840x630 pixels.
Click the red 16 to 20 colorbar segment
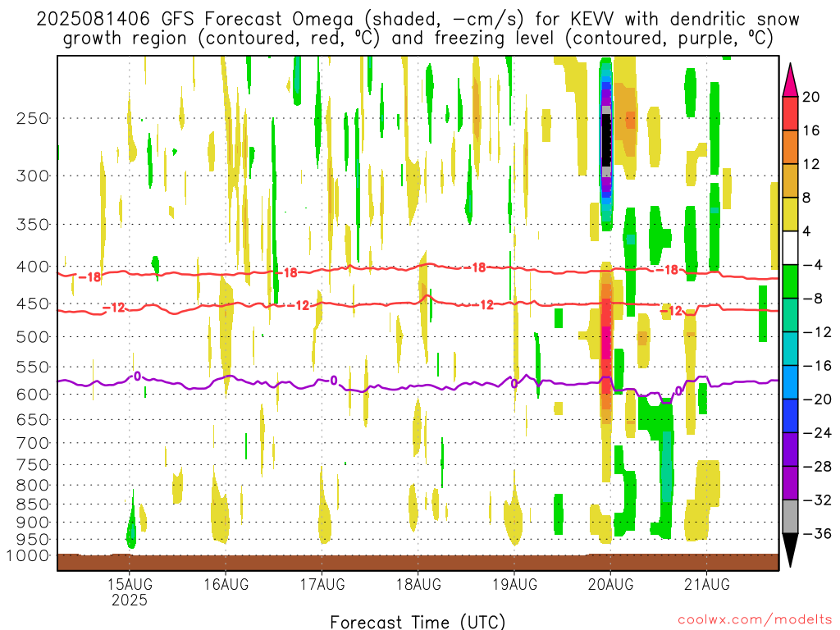(x=790, y=113)
